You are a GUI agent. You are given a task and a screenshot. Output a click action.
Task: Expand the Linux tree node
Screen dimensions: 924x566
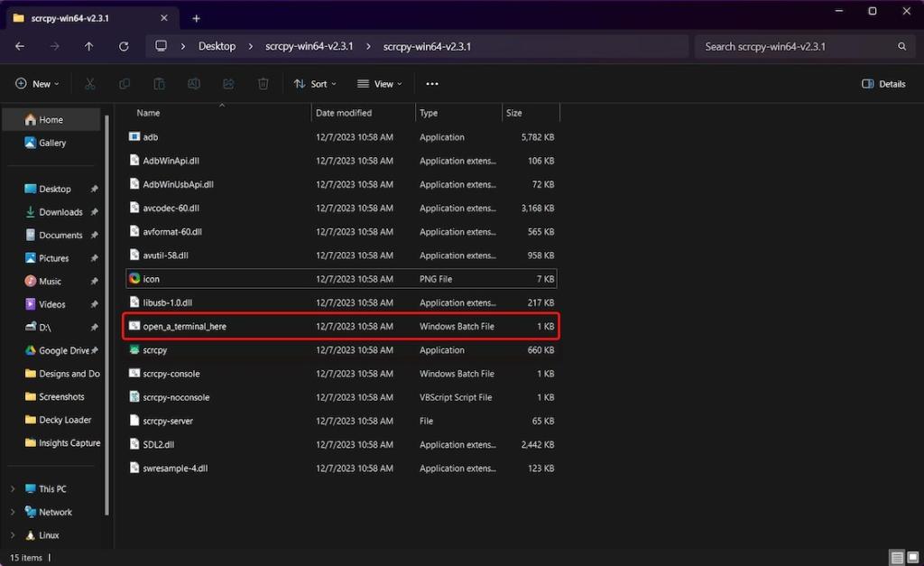[x=13, y=535]
